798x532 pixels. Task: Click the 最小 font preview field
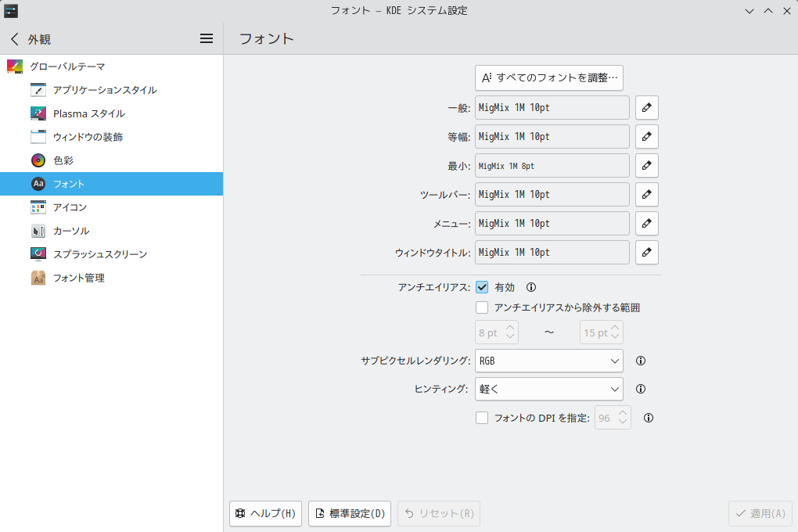pos(552,166)
